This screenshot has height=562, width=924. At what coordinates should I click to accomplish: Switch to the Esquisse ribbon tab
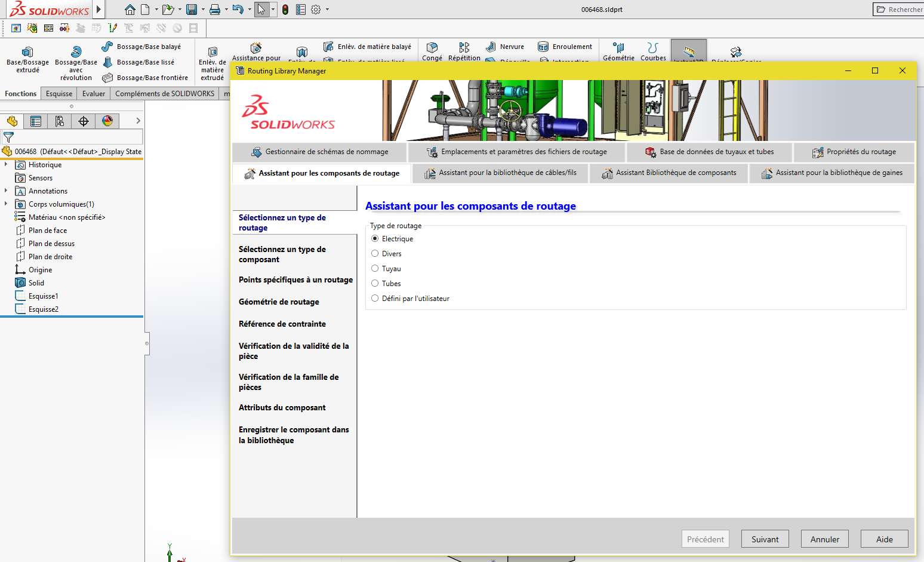(59, 94)
